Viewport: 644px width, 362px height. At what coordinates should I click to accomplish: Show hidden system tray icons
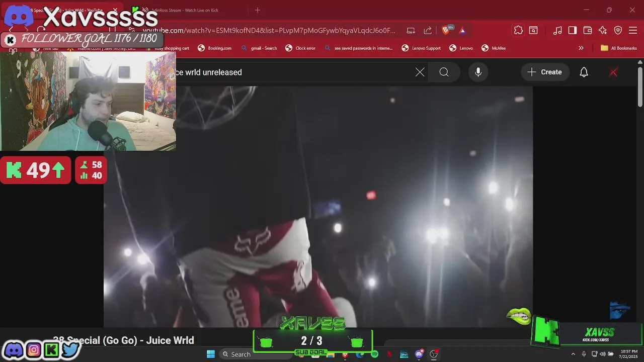(573, 354)
